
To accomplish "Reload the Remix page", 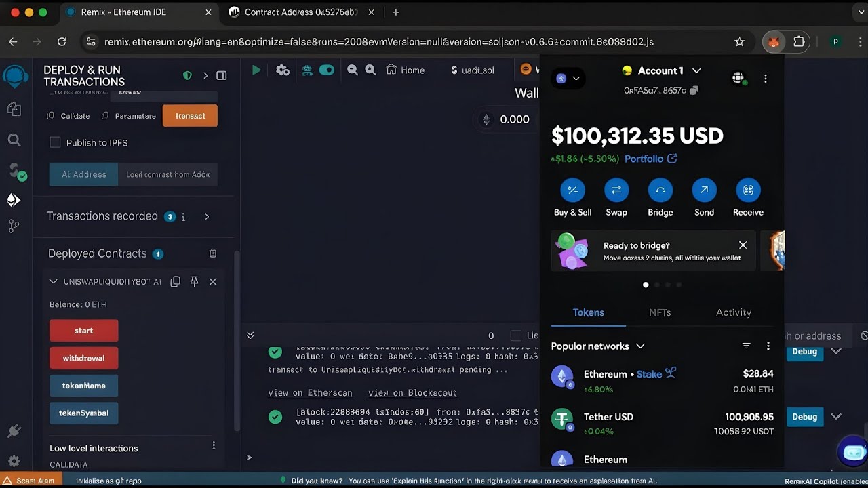I will click(62, 41).
